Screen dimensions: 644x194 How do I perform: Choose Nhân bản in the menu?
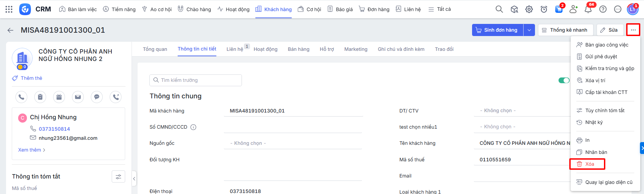(x=596, y=152)
